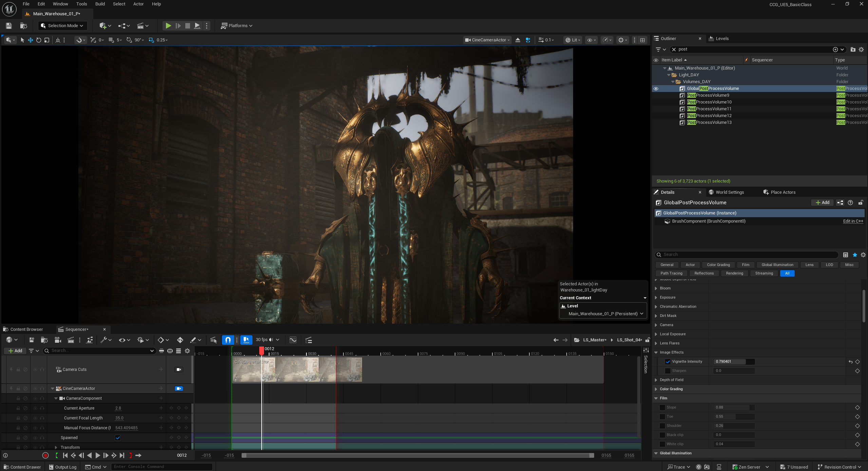Open Sequencer render movie clapperboard icon
Viewport: 868px width, 471px height.
[x=71, y=340]
